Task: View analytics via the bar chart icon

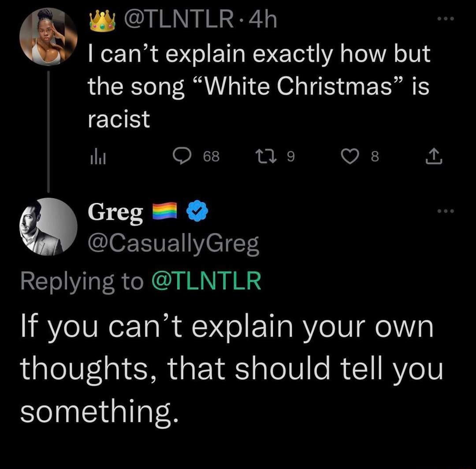Action: pos(98,157)
